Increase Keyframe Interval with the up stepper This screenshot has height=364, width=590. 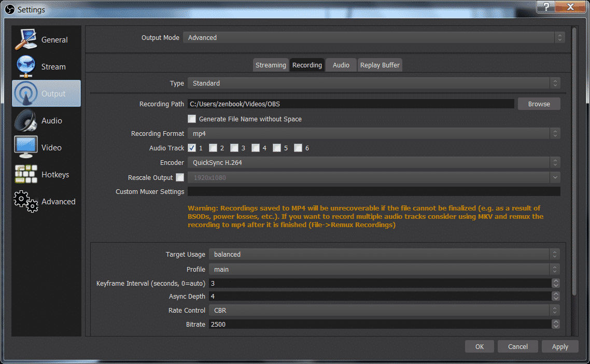pos(555,281)
